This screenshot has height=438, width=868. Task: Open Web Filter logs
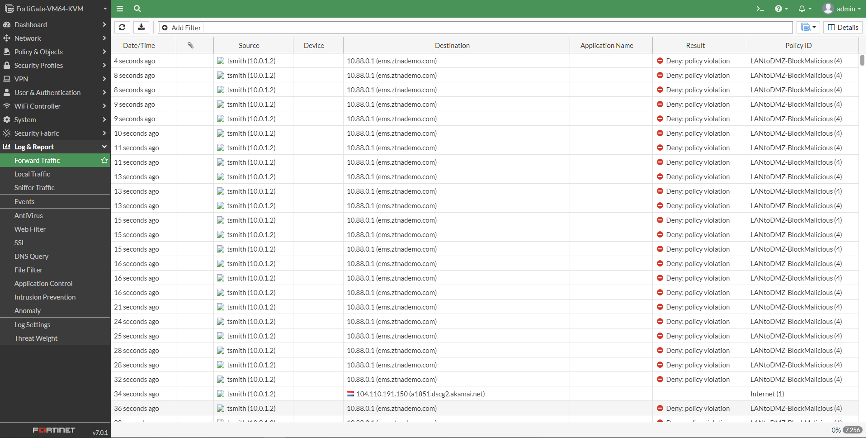click(55, 229)
